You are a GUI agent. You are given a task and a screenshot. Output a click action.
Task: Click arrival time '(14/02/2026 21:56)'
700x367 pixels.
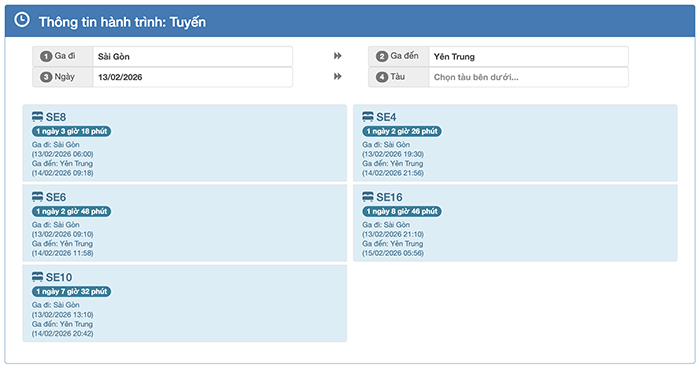tap(393, 173)
